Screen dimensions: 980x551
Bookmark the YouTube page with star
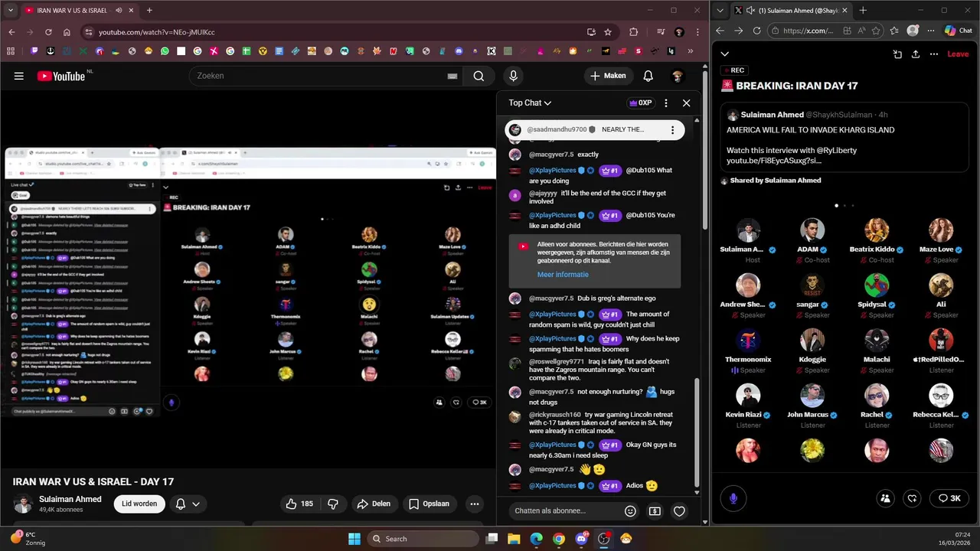point(608,32)
